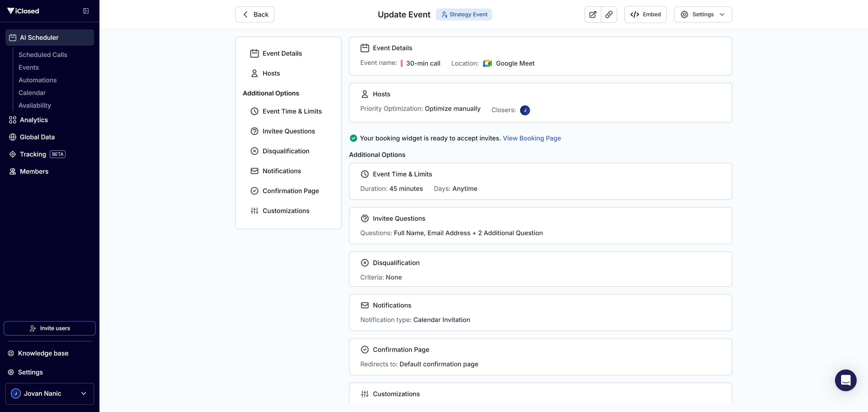The width and height of the screenshot is (868, 412).
Task: Click the pink event color marker
Action: click(x=401, y=63)
